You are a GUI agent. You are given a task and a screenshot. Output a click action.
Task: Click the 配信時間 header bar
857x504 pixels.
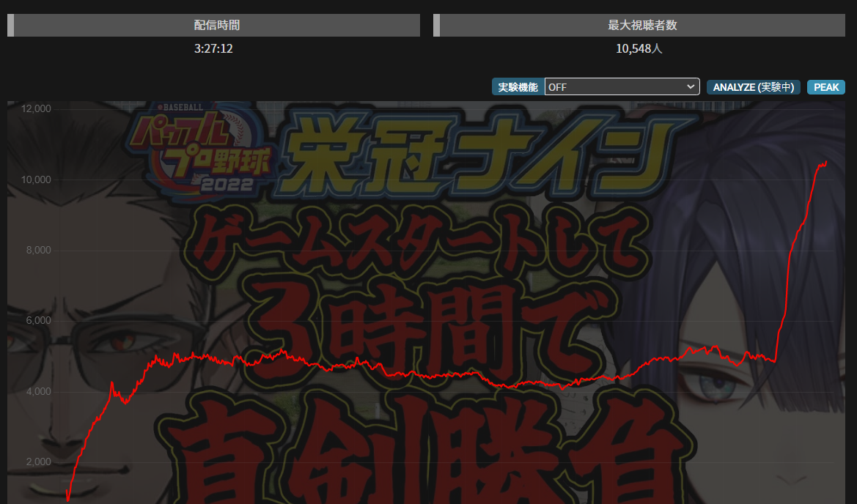214,25
